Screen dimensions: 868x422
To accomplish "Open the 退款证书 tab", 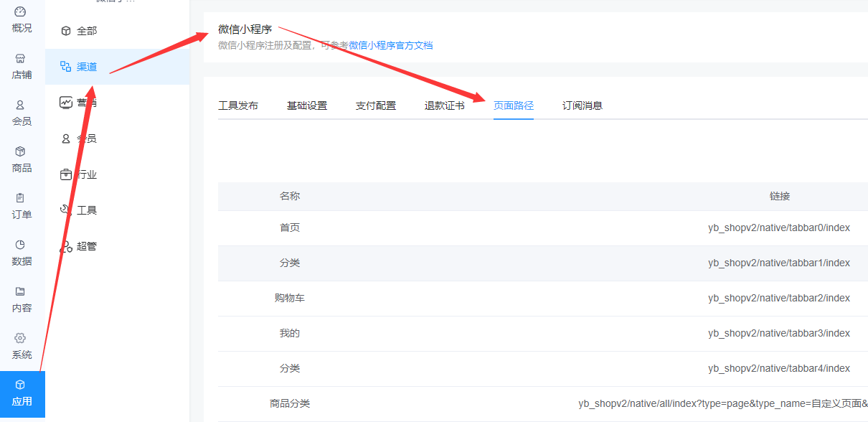I will pos(445,105).
